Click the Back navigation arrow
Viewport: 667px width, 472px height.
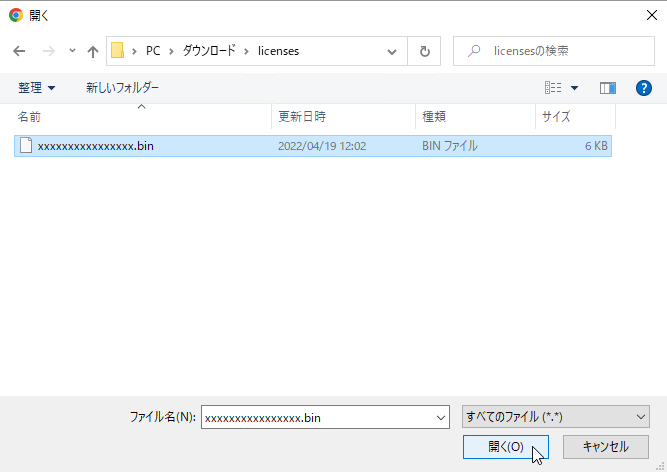(19, 51)
